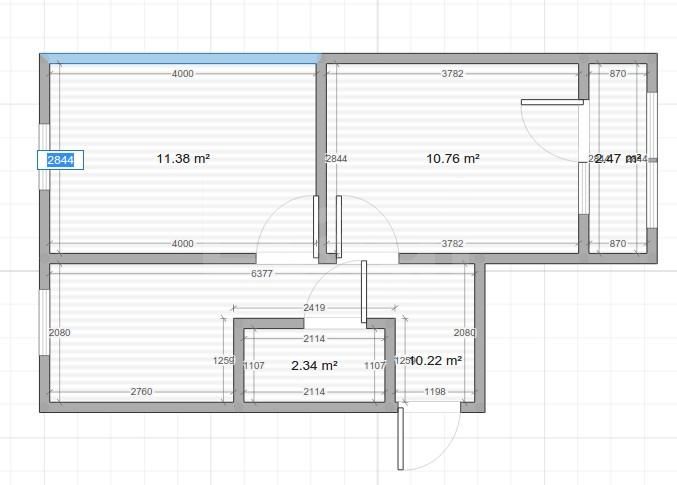This screenshot has width=677, height=485.
Task: Select the entrance door at the bottom
Action: pos(400,437)
